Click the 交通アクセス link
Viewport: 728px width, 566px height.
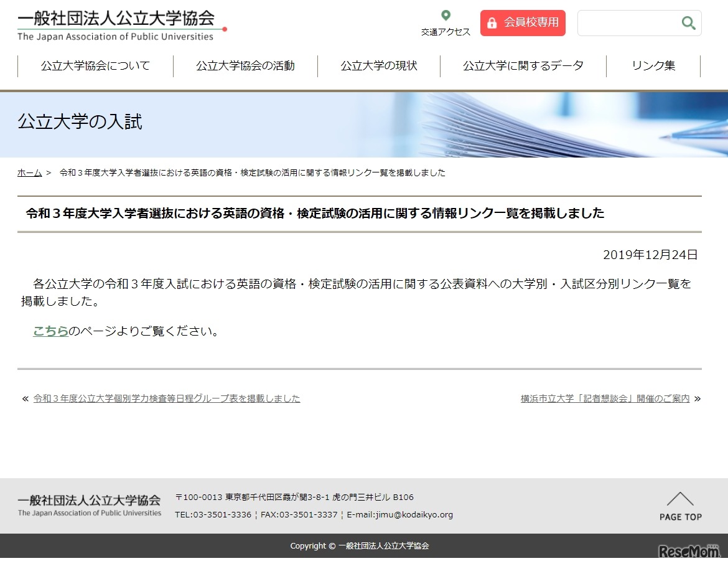click(446, 32)
